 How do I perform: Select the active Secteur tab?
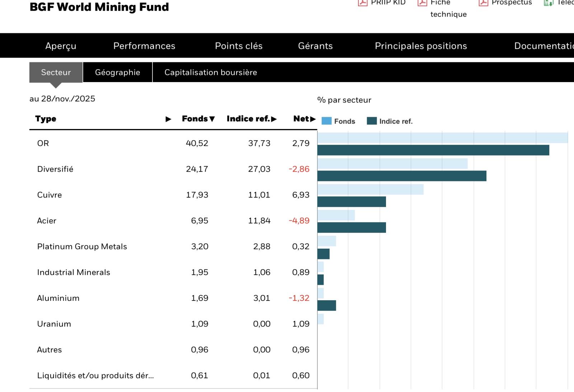[56, 72]
